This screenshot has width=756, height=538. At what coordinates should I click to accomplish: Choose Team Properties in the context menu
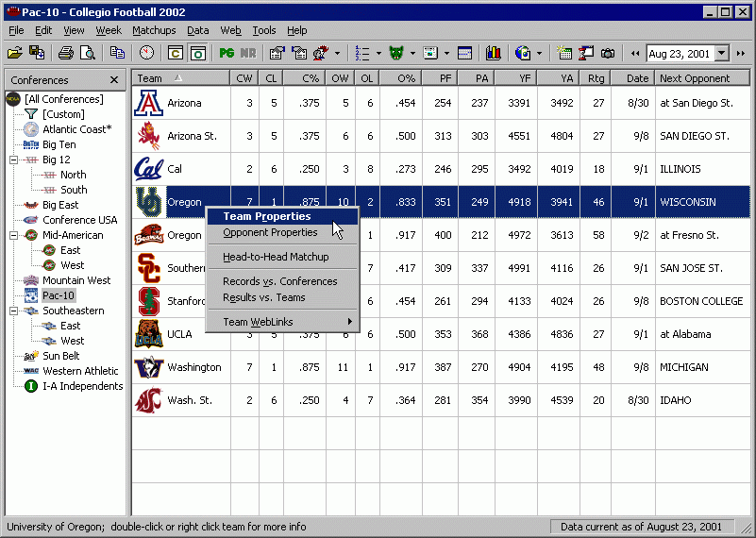pyautogui.click(x=282, y=216)
